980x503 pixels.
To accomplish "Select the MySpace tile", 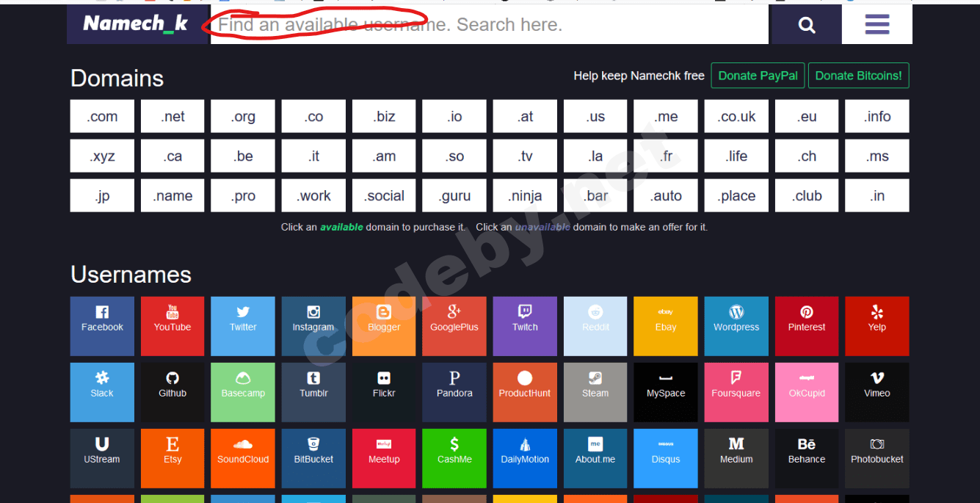I will pos(666,392).
